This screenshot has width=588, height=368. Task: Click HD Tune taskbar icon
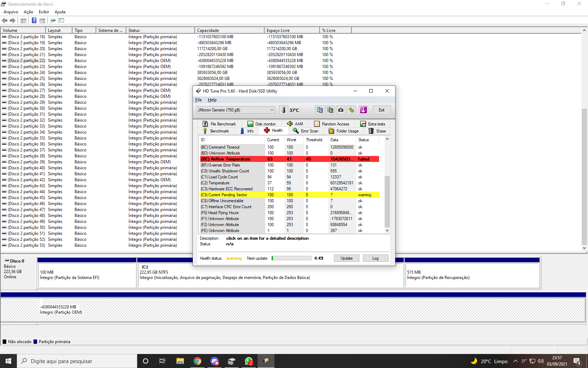(266, 361)
